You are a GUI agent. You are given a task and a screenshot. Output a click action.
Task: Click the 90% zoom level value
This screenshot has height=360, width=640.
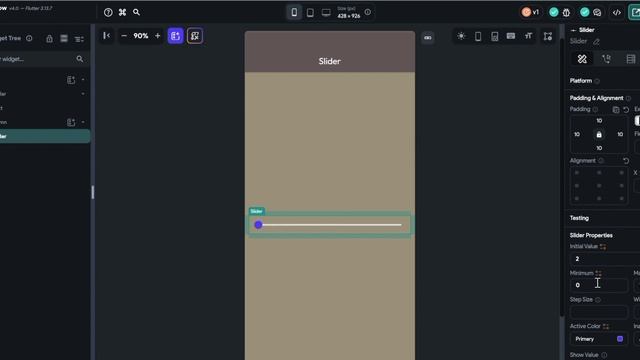[141, 36]
